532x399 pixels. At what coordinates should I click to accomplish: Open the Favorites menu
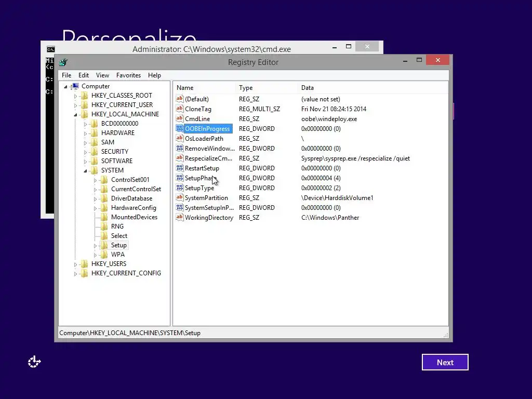[128, 75]
